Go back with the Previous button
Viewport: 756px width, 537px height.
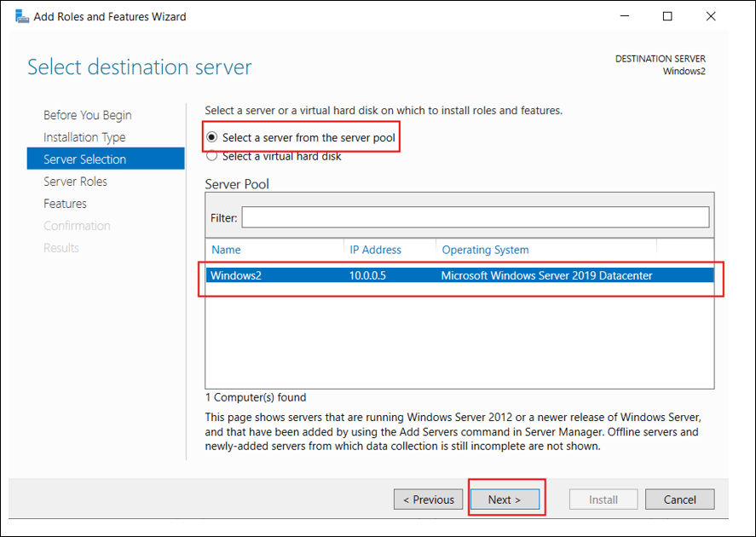[x=428, y=499]
